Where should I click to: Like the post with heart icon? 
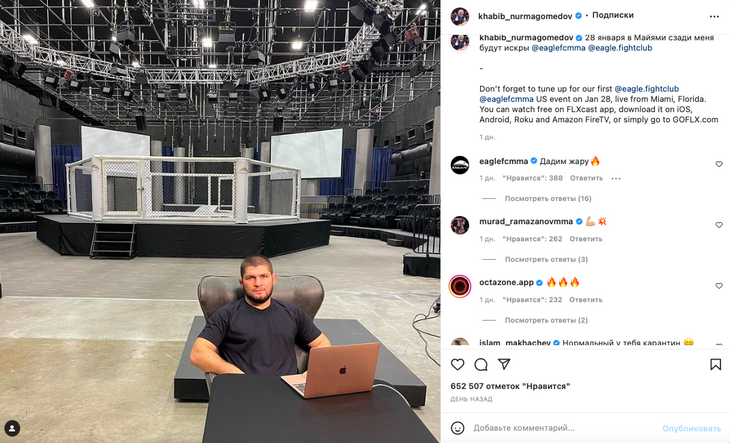(458, 364)
